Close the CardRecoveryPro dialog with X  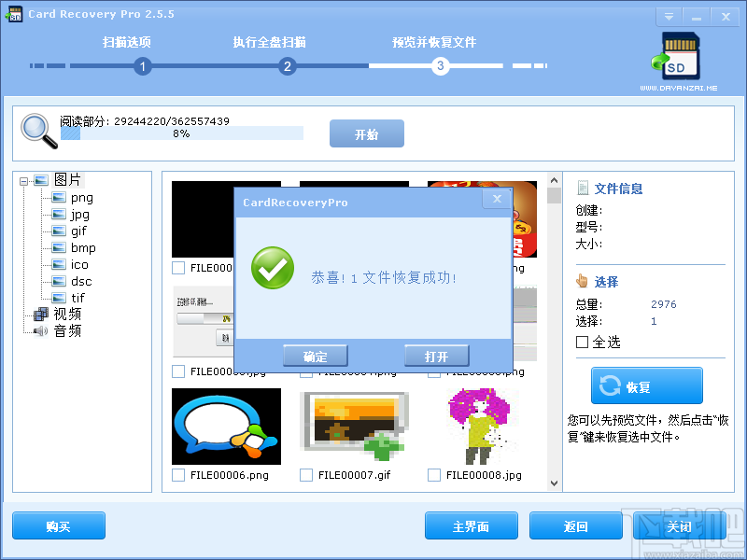tap(497, 199)
